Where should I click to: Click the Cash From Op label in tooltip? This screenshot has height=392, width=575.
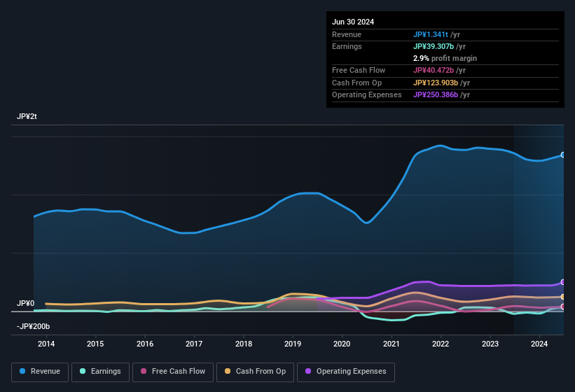click(356, 83)
